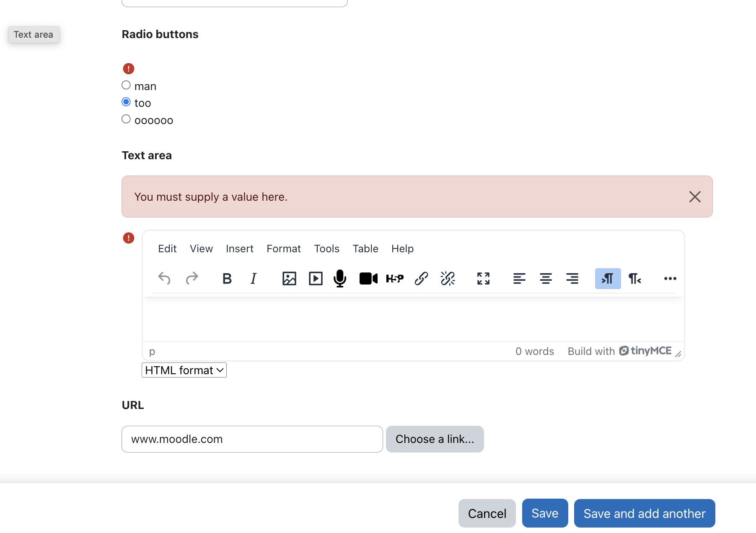Click the 'p' element path in status bar
Viewport: 756px width, 533px height.
pos(152,352)
